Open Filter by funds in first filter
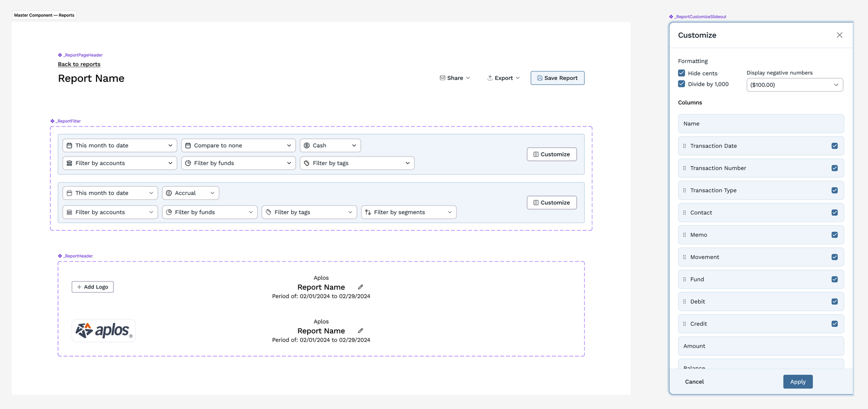 click(238, 163)
